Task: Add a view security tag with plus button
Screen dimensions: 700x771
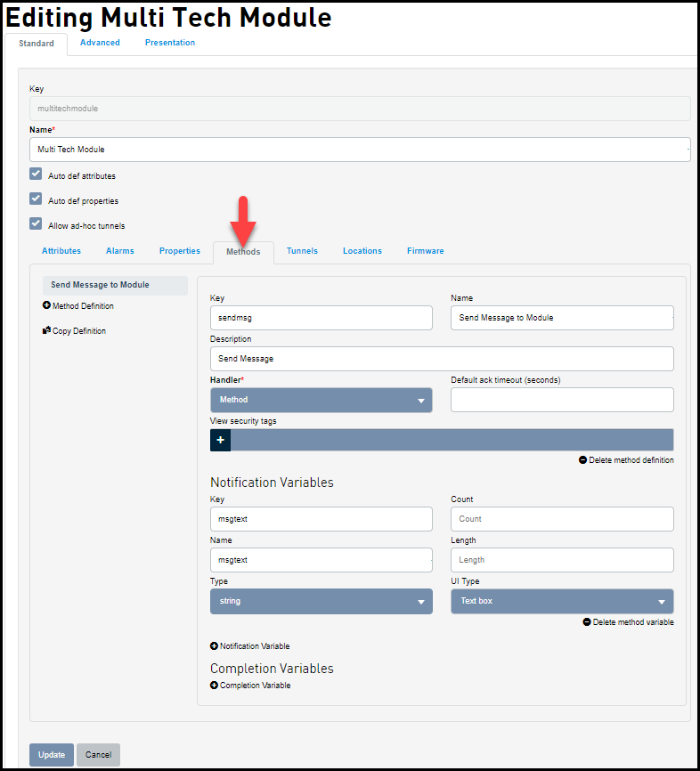Action: (x=221, y=440)
